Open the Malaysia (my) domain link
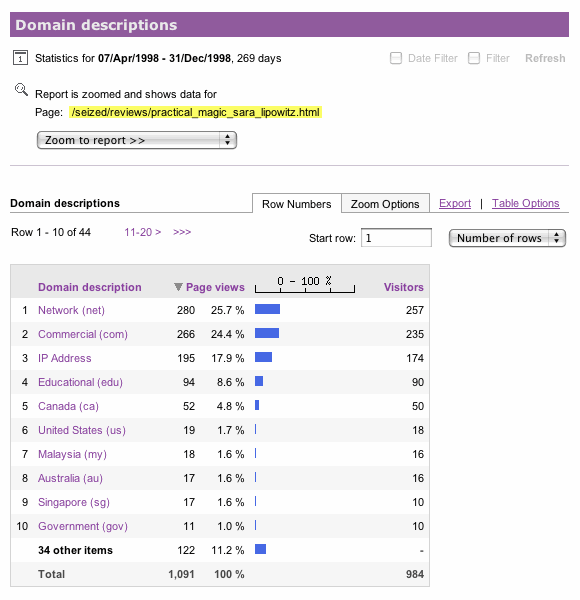580x600 pixels. tap(72, 454)
